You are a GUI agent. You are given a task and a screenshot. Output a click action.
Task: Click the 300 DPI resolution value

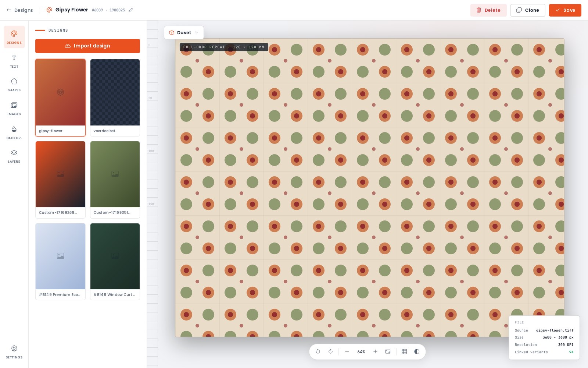click(566, 345)
